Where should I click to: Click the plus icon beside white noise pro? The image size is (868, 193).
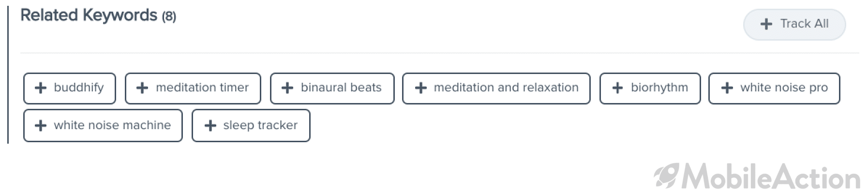pyautogui.click(x=727, y=88)
